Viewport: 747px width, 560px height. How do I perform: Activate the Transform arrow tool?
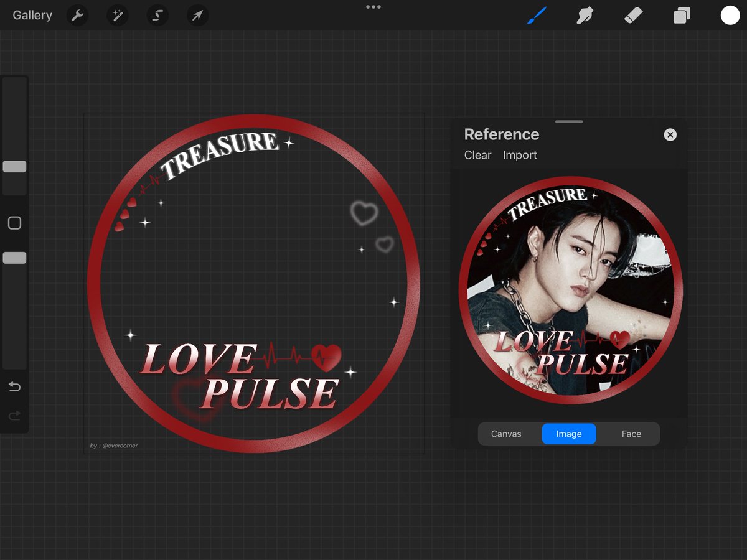[x=197, y=16]
